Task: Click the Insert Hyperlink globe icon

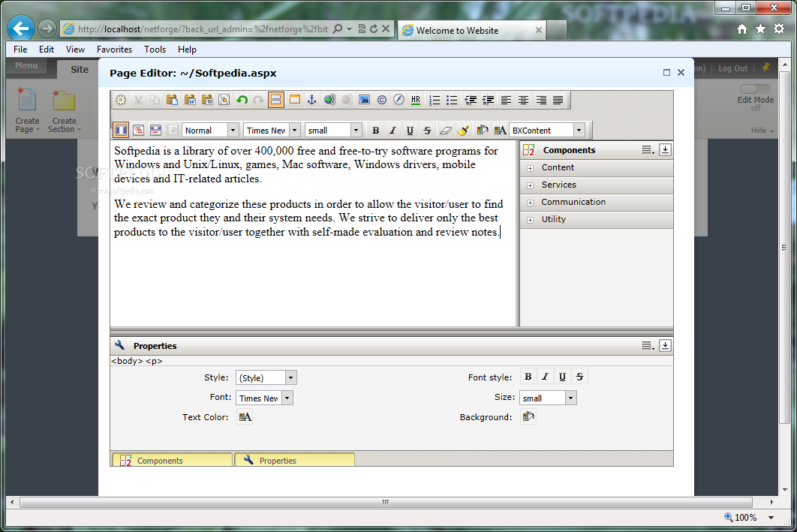Action: 330,100
